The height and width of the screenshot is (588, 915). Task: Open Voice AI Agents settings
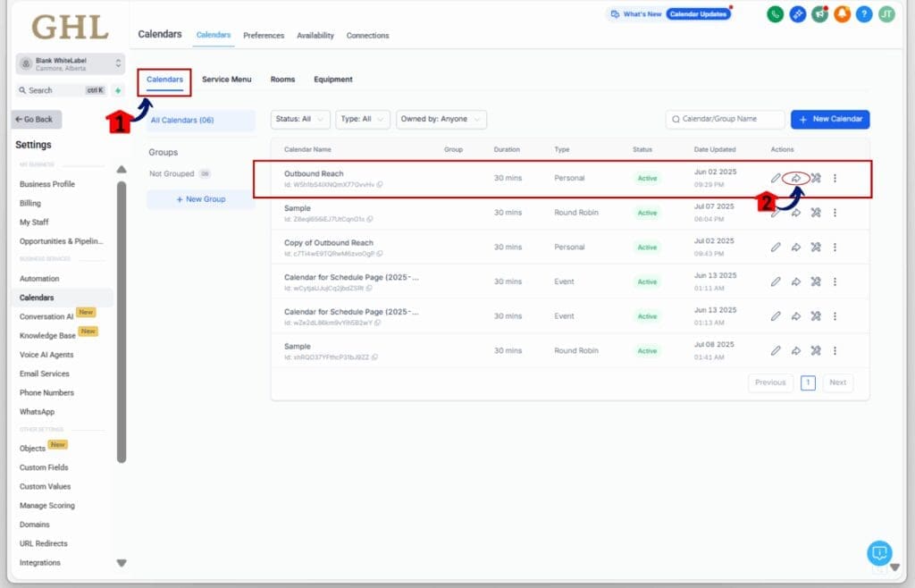pyautogui.click(x=46, y=355)
